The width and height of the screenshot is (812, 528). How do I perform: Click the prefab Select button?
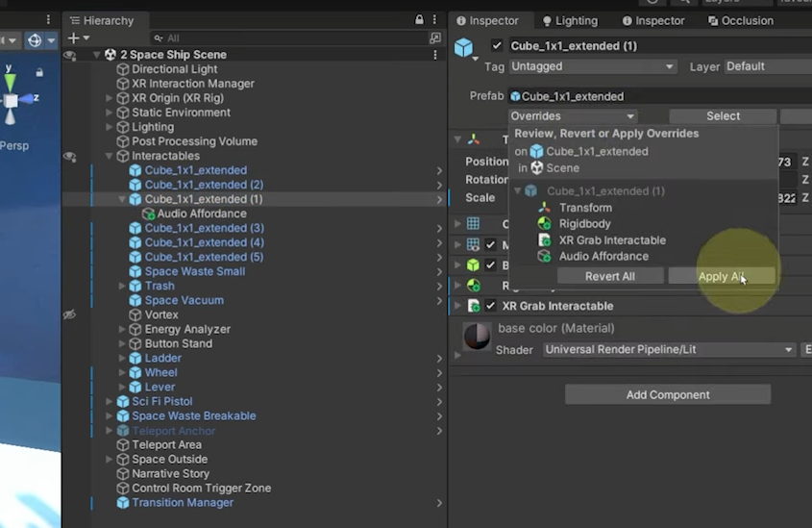coord(723,116)
